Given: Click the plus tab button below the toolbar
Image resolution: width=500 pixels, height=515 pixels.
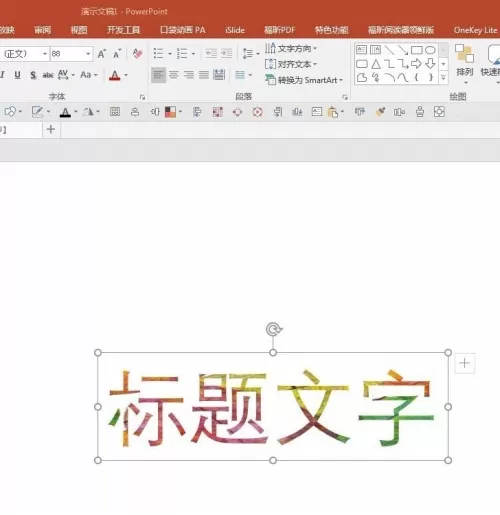Looking at the screenshot, I should click(51, 129).
